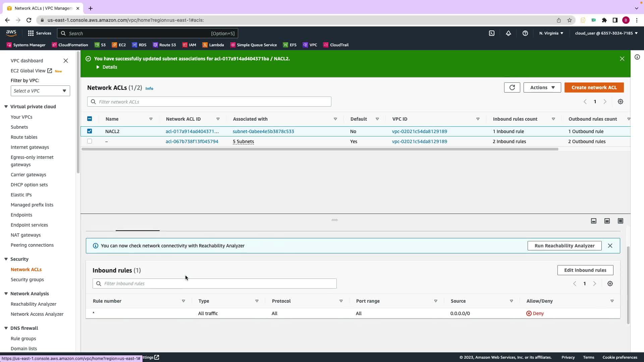
Task: Click the Filter network ACLs search field
Action: [x=209, y=102]
